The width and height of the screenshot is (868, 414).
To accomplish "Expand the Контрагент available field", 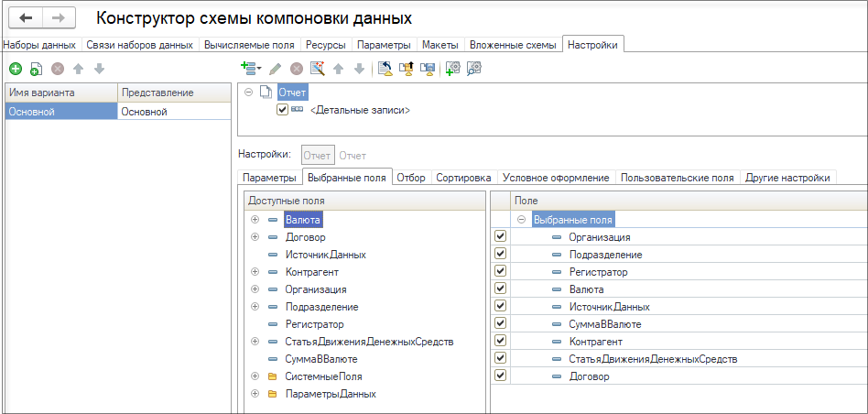I will tap(255, 272).
